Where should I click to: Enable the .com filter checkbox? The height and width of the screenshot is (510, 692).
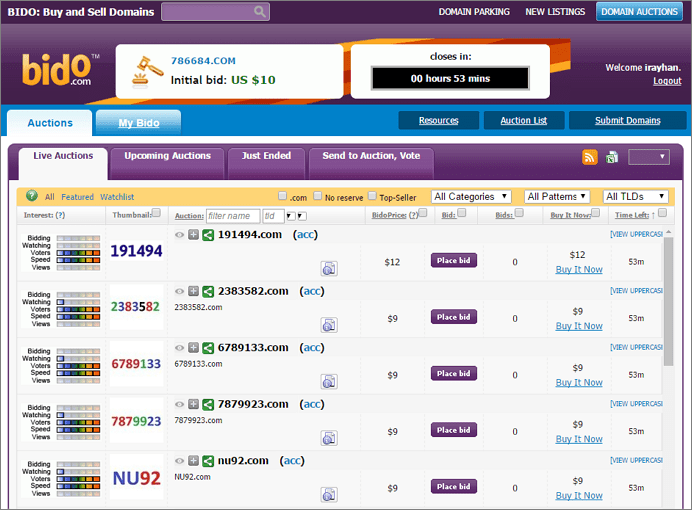pos(282,195)
